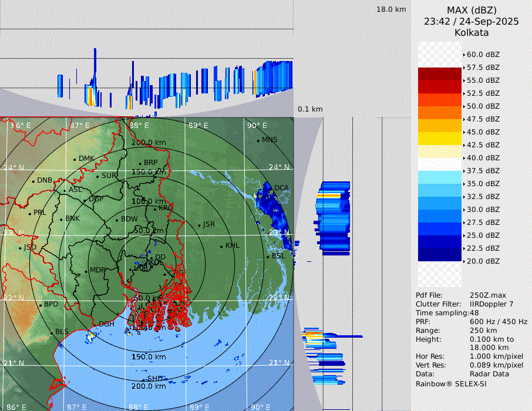Select the 23:42 / 24-Sep-2025 timestamp

tap(472, 21)
